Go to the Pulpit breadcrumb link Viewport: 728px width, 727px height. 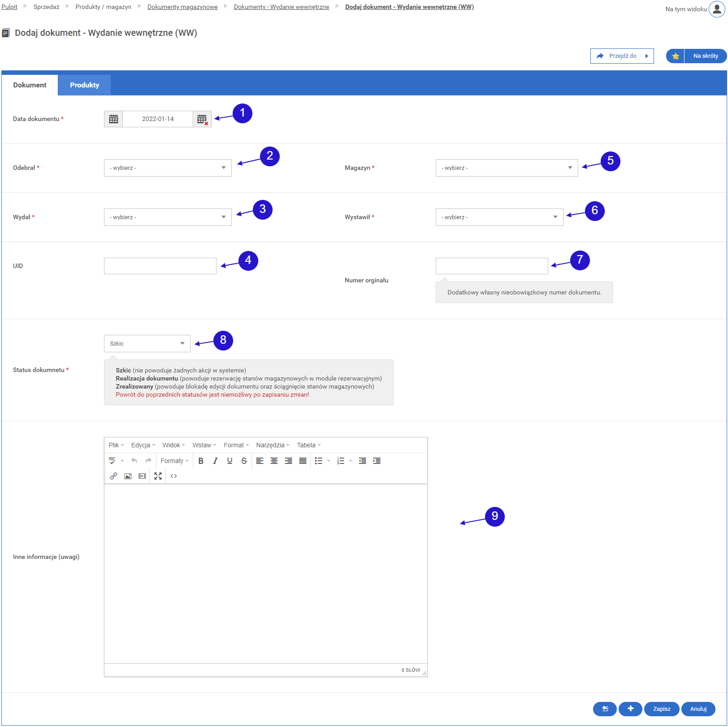(9, 7)
